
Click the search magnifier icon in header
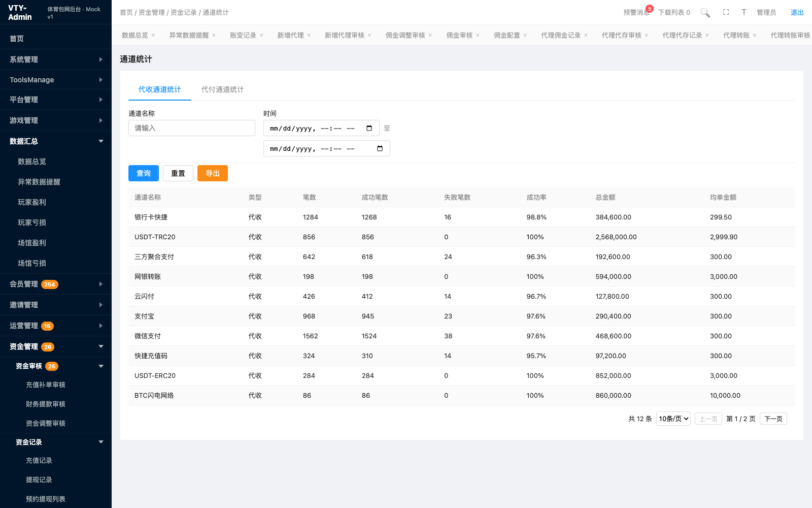pos(705,12)
